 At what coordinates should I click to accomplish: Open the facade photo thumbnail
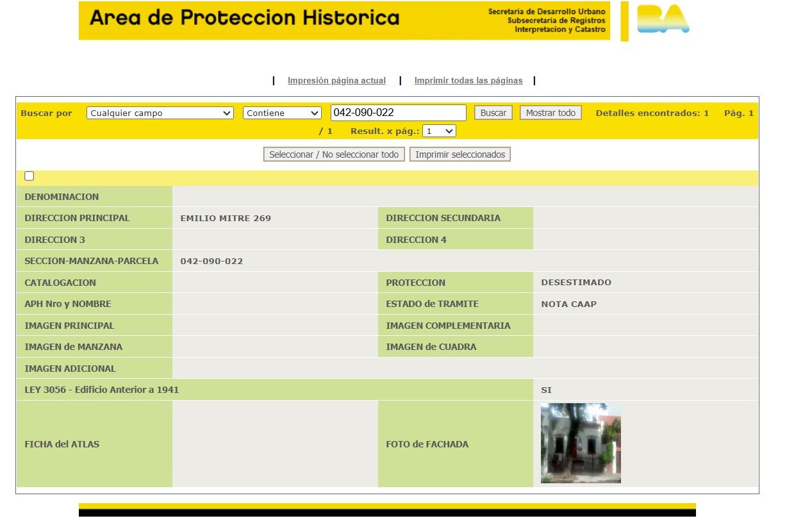(581, 443)
